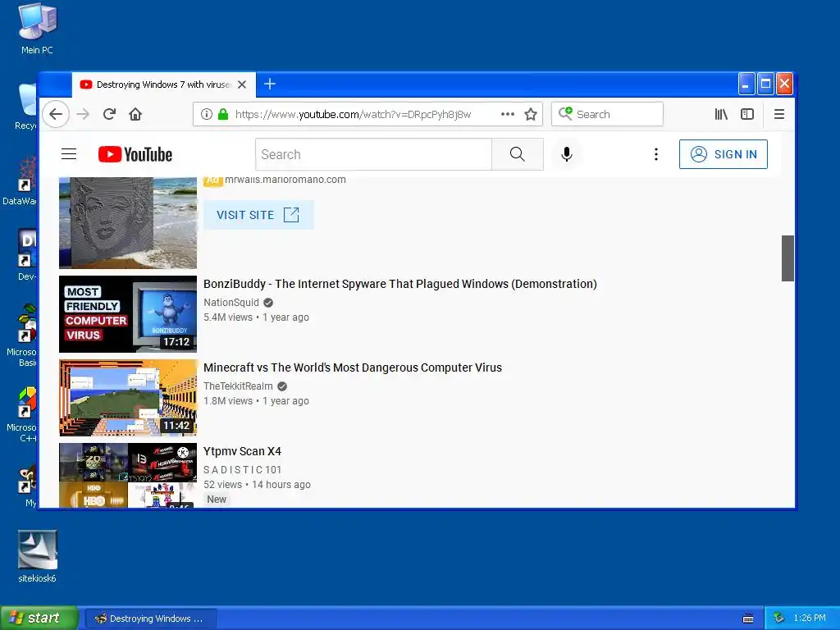Open Minecraft vs Dangerous Virus title

(x=353, y=367)
